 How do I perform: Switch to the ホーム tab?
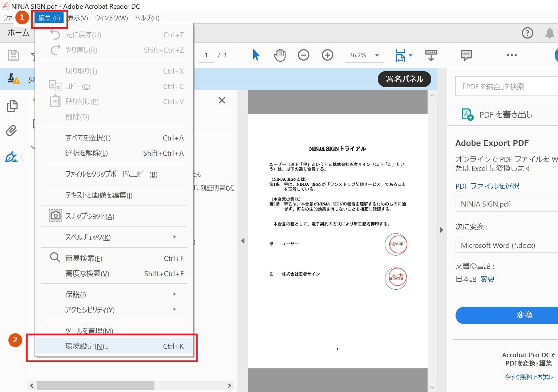pyautogui.click(x=18, y=33)
